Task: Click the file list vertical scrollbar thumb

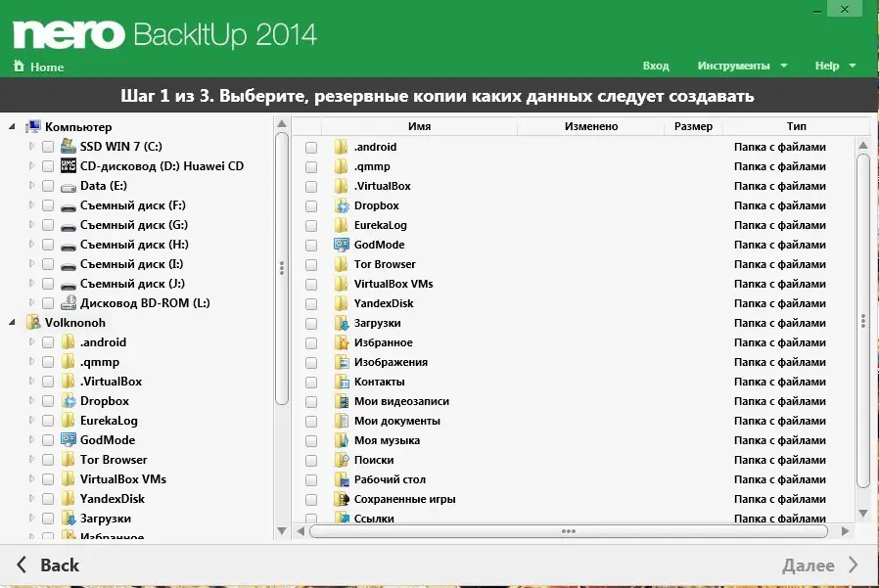Action: (863, 321)
